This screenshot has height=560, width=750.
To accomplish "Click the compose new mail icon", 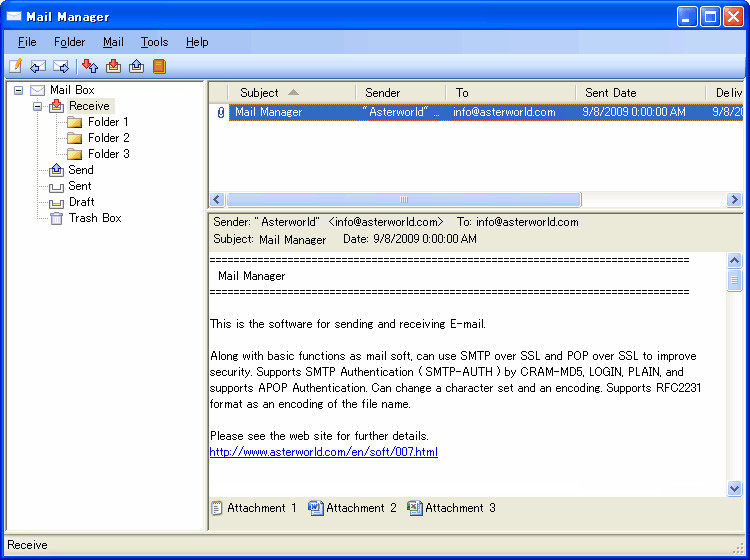I will click(x=15, y=66).
